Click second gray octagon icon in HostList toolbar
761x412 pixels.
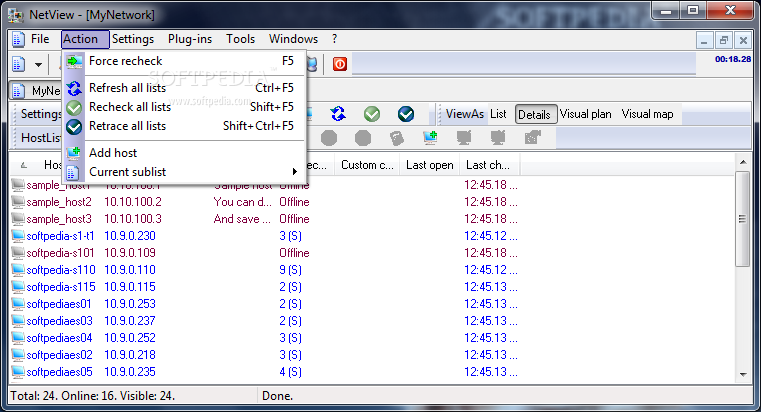pos(363,138)
